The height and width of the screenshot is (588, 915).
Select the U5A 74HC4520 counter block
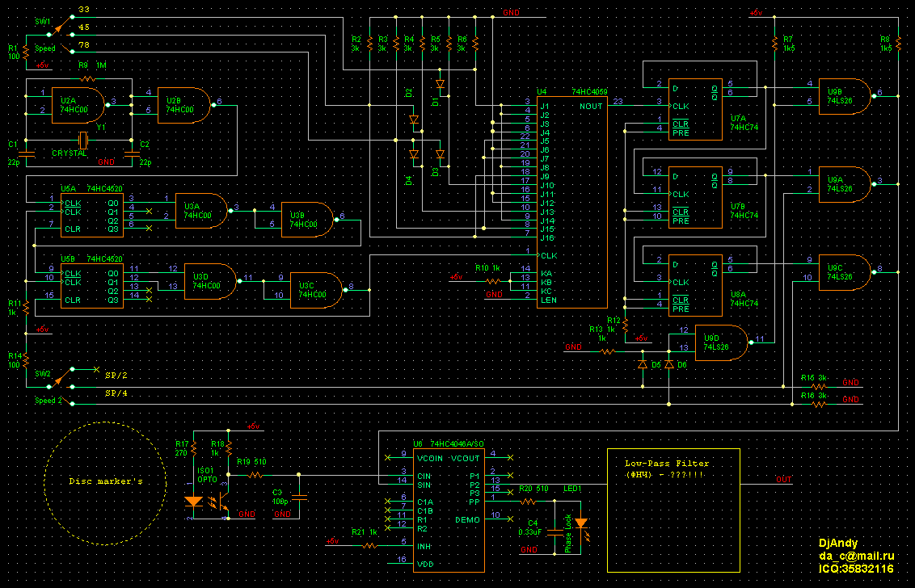(91, 215)
